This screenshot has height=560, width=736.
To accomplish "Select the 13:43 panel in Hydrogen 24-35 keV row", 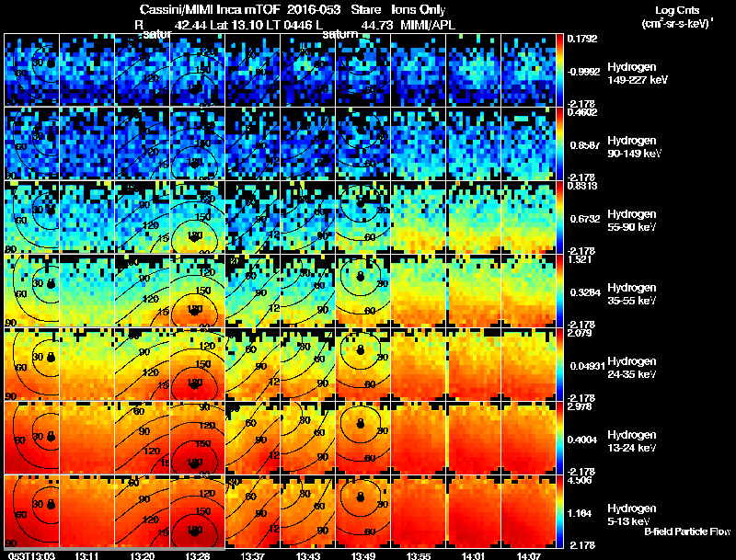I will (x=308, y=364).
